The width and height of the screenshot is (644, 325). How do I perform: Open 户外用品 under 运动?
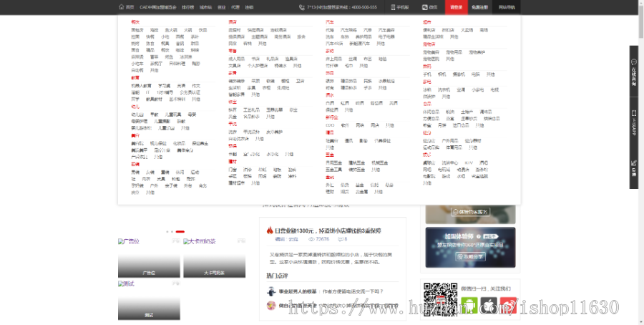[x=450, y=141]
